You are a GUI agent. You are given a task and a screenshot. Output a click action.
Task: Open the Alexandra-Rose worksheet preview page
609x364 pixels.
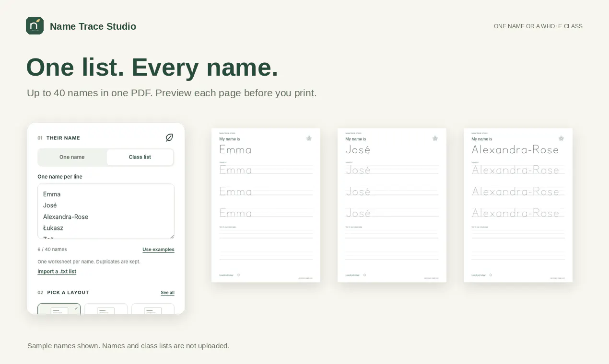point(518,205)
